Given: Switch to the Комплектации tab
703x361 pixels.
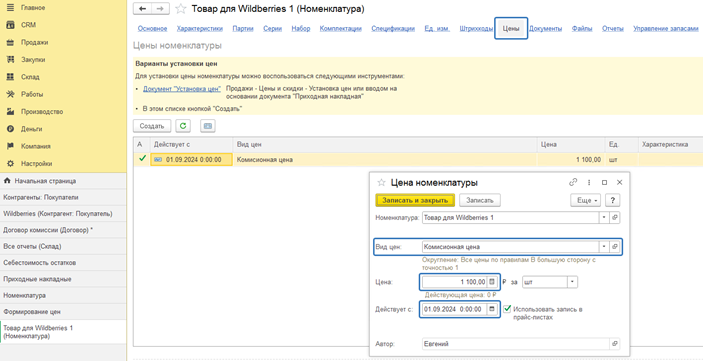Looking at the screenshot, I should tap(341, 29).
